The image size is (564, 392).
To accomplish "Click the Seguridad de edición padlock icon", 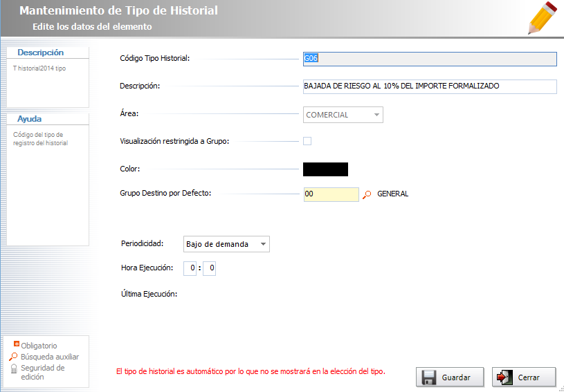I will [14, 368].
